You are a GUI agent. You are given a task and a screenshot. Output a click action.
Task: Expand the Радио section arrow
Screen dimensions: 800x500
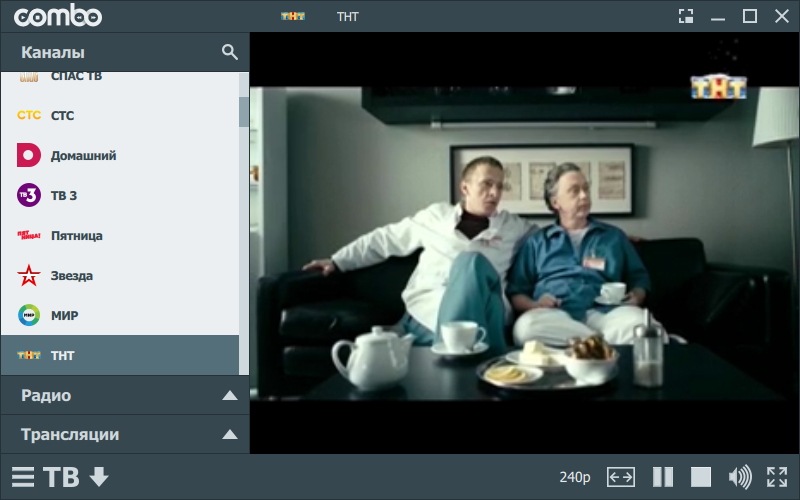click(x=230, y=395)
